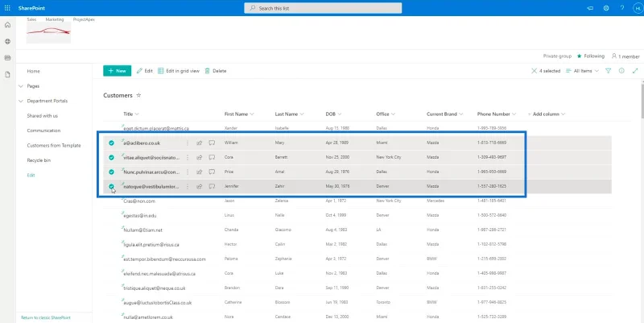Image resolution: width=644 pixels, height=323 pixels.
Task: Open the Marketing top navigation link
Action: tap(55, 19)
